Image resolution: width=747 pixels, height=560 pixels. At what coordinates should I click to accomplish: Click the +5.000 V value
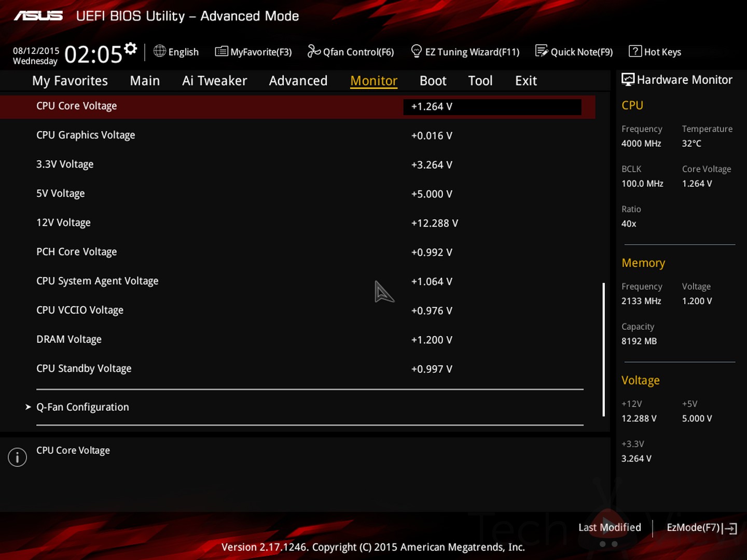coord(432,194)
